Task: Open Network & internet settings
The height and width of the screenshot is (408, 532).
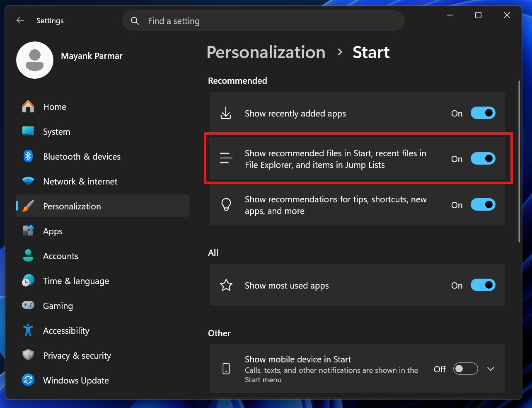Action: pos(102,181)
